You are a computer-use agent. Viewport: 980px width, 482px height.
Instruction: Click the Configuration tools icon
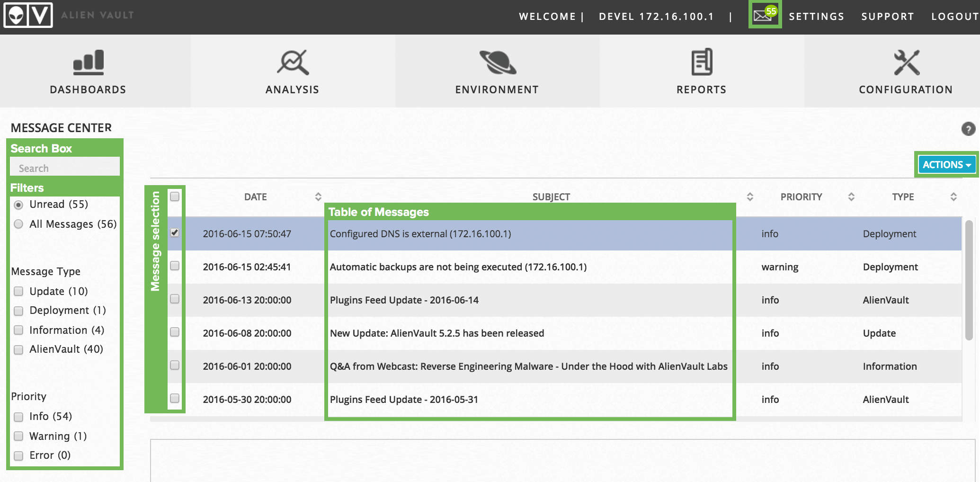tap(906, 62)
